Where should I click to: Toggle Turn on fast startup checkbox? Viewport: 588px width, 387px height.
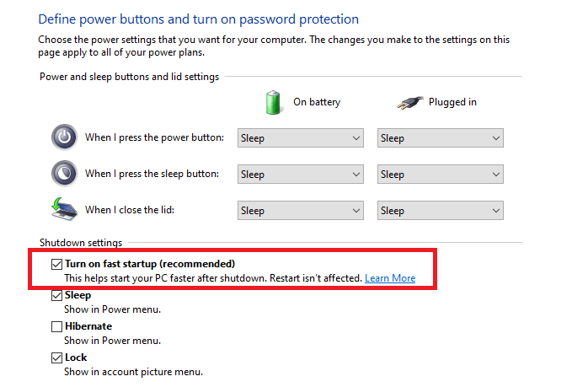click(56, 264)
